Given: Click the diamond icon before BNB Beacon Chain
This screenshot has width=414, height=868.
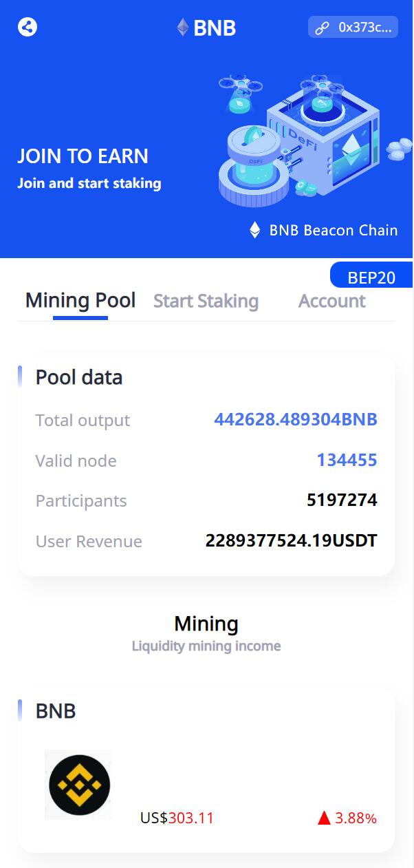Looking at the screenshot, I should 255,230.
